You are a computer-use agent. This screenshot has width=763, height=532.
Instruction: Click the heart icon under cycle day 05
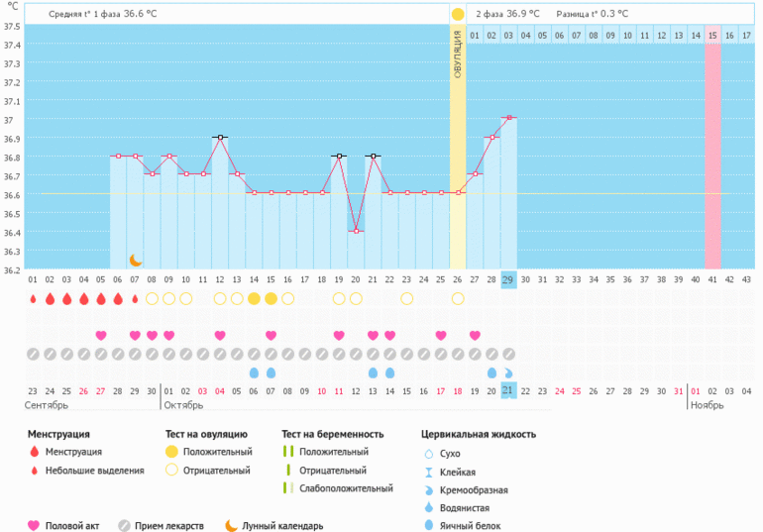(101, 335)
